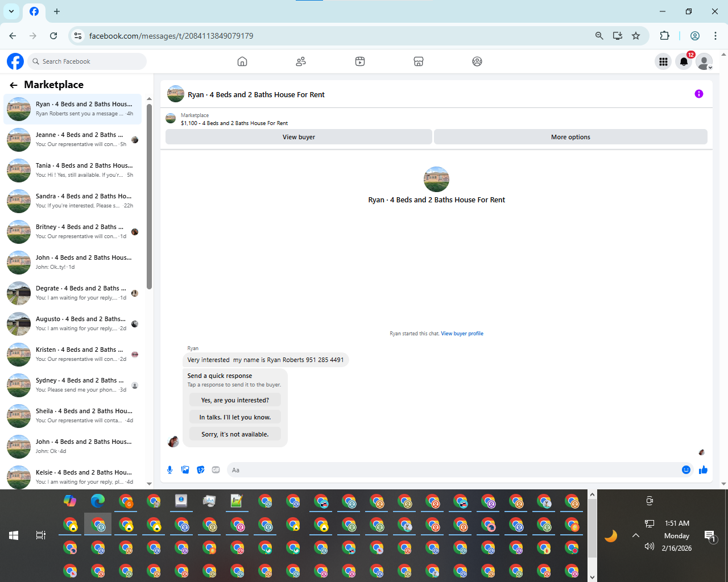Open a new browser tab
728x582 pixels.
(57, 11)
